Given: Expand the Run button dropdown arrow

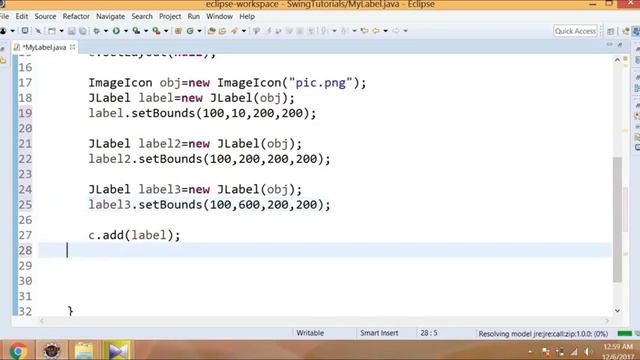Looking at the screenshot, I should pyautogui.click(x=126, y=31).
